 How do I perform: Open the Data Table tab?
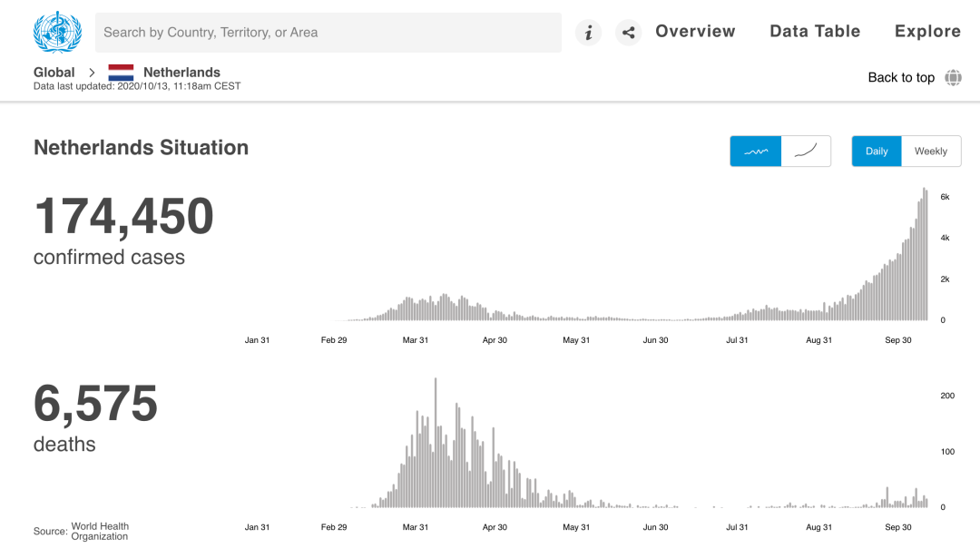tap(815, 31)
